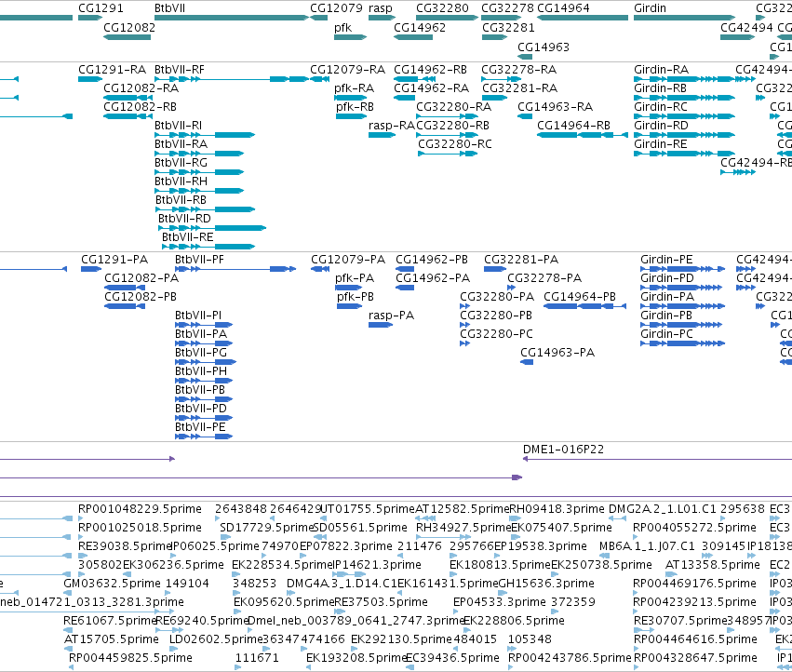Screen dimensions: 792x672
Task: Select the pfk-RA transcript
Action: coord(350,98)
